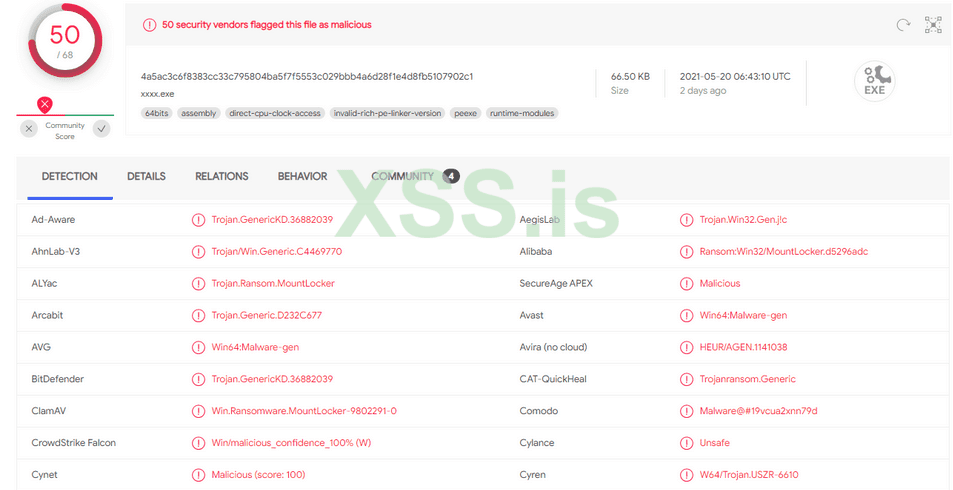Click alert icon beside Trojanransom.Generic
The image size is (953, 490).
686,379
